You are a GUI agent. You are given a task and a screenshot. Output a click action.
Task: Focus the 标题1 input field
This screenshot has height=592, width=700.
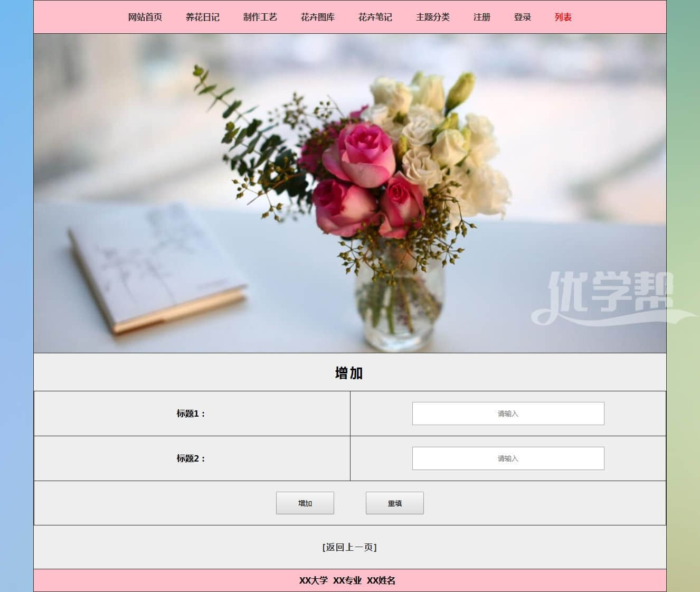508,414
